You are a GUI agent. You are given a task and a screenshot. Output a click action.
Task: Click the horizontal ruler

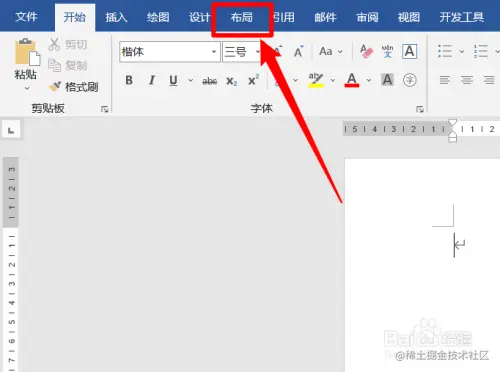[x=421, y=129]
